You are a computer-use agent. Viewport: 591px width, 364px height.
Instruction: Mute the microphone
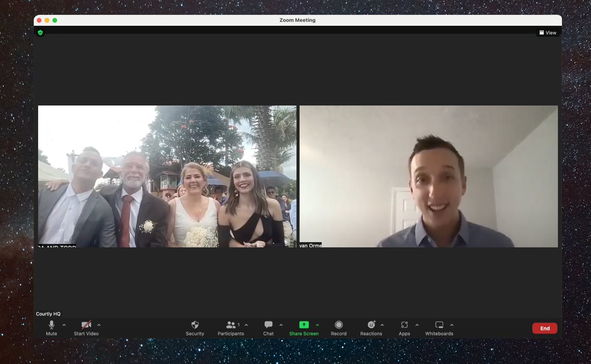[51, 328]
